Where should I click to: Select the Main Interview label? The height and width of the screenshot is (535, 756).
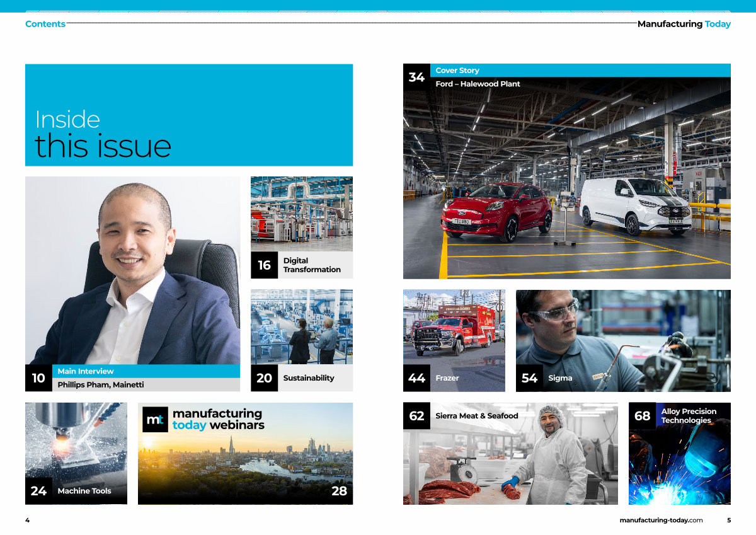[x=86, y=371]
